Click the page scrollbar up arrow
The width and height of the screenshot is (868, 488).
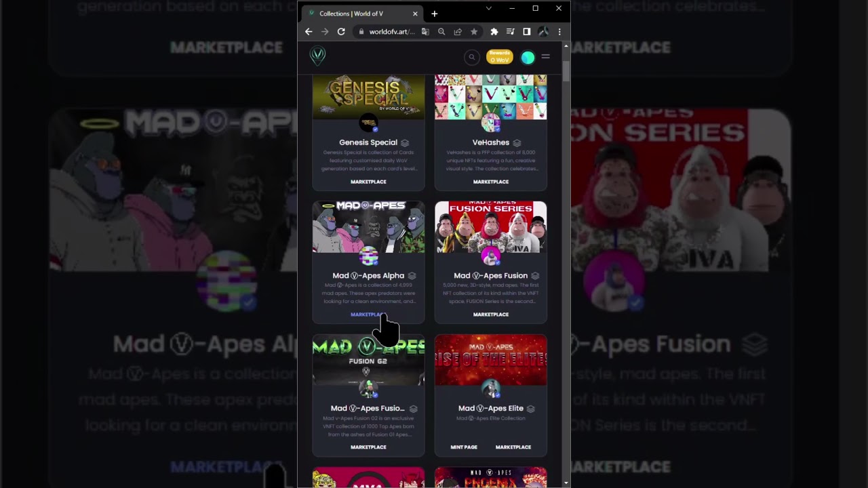[566, 46]
